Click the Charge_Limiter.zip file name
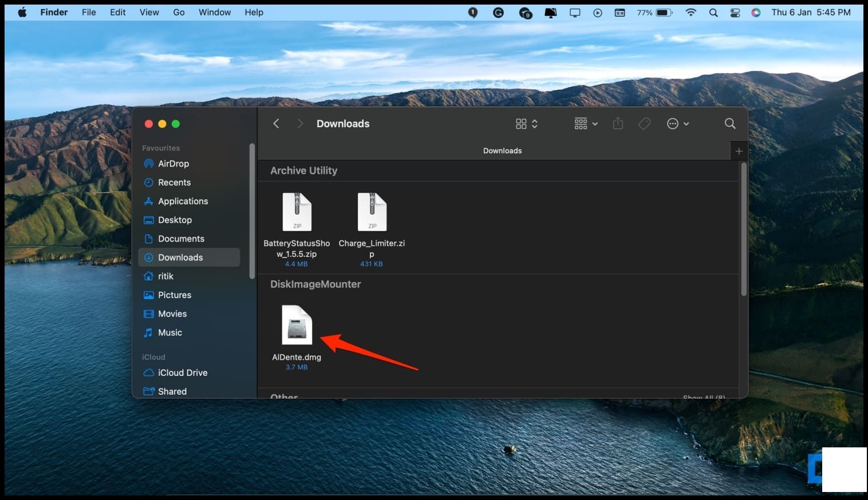The image size is (868, 500). point(372,248)
